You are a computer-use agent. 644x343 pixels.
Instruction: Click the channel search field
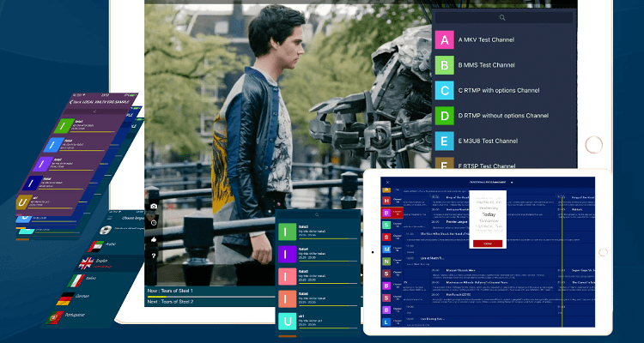click(502, 17)
